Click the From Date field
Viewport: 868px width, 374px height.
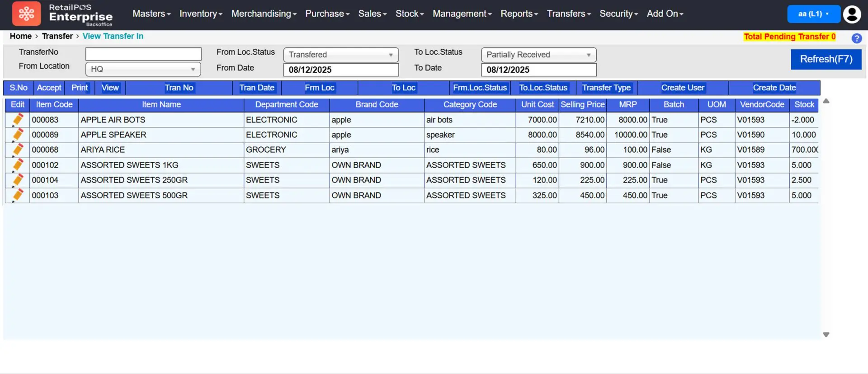tap(341, 70)
